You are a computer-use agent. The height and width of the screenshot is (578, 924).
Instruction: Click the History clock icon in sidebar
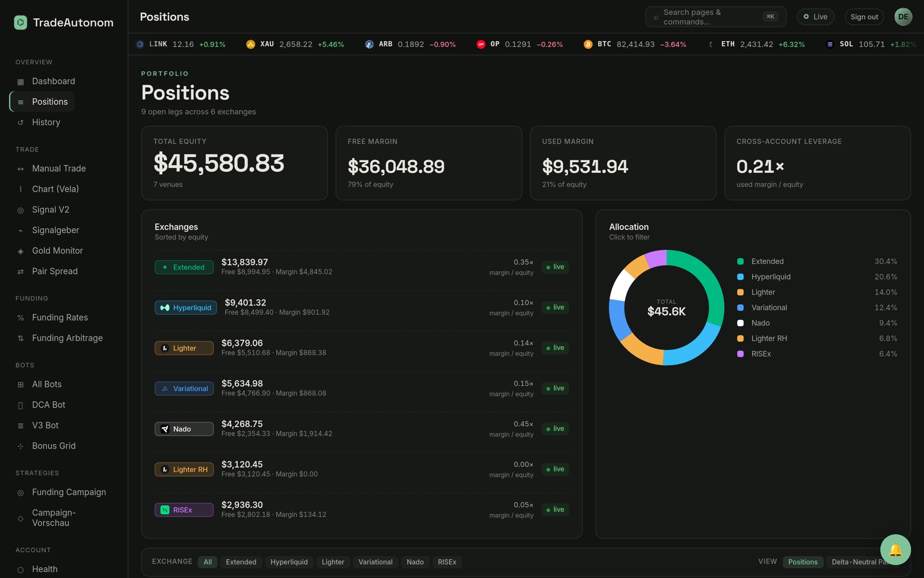coord(20,122)
